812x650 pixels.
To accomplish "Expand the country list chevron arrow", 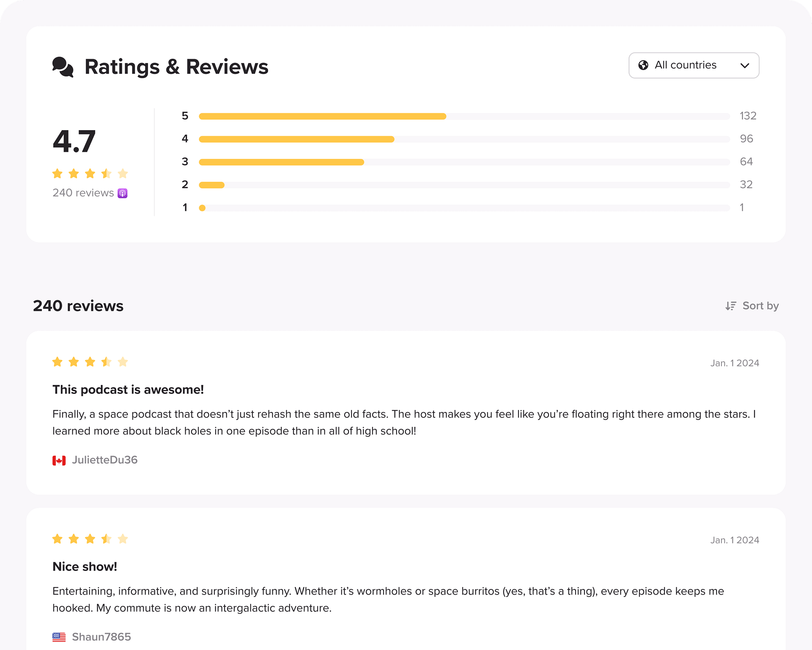I will tap(745, 66).
